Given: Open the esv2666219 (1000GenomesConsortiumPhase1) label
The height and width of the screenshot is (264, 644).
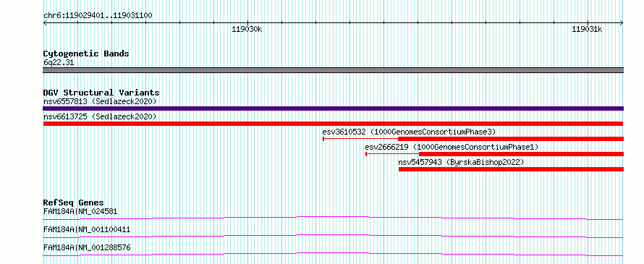Looking at the screenshot, I should click(x=452, y=147).
